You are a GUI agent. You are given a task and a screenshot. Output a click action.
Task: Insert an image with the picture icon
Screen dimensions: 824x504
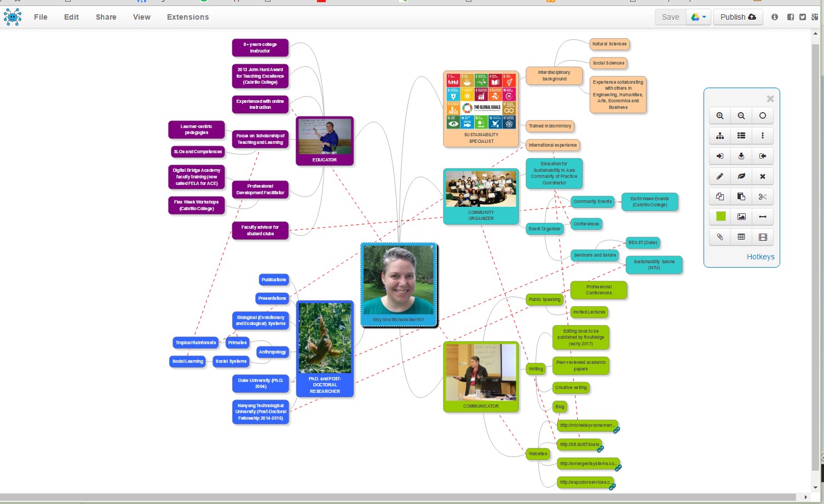pos(741,217)
